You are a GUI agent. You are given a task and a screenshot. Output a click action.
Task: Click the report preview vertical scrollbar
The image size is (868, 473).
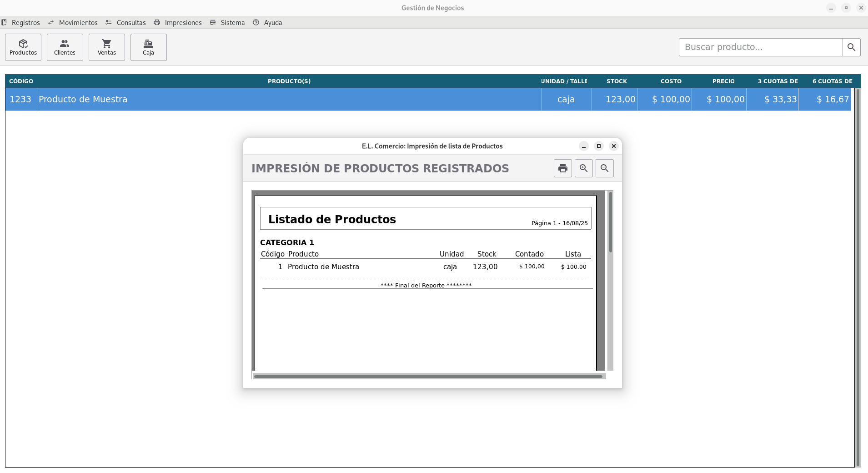coord(610,223)
